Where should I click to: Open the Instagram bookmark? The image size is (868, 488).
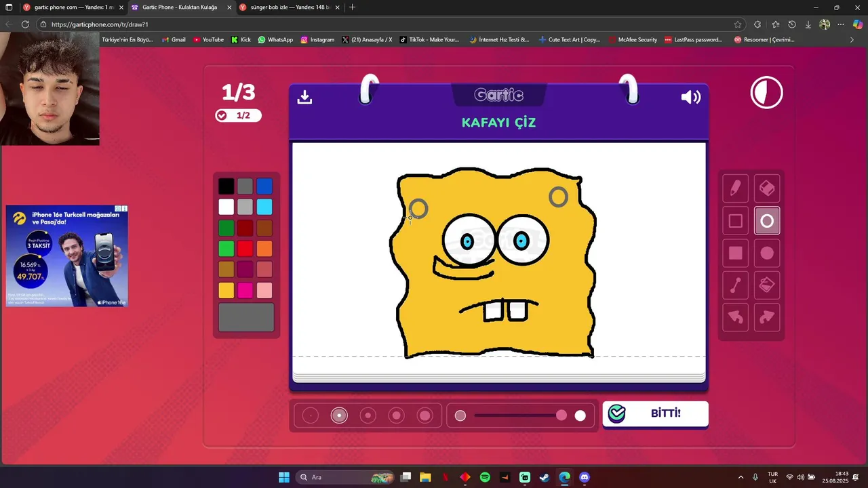[317, 40]
